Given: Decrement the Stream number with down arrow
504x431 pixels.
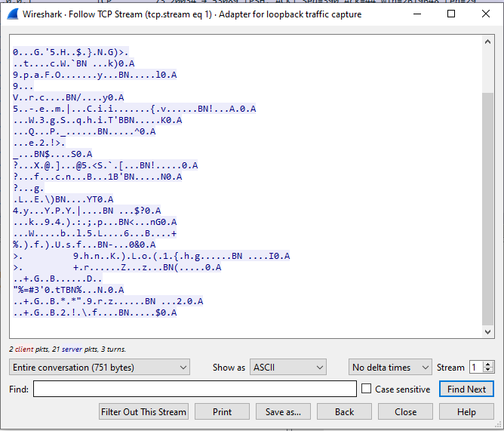Looking at the screenshot, I should [488, 371].
